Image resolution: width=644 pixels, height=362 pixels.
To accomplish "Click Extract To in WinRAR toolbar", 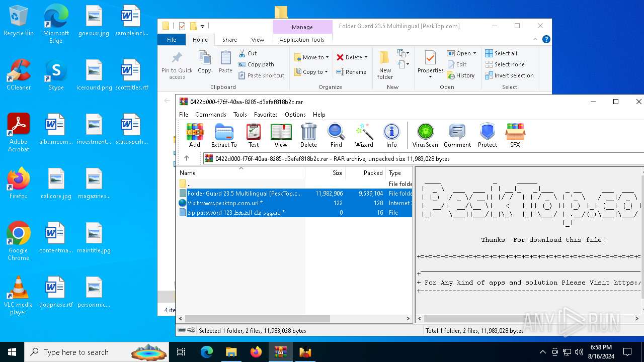I will coord(224,135).
